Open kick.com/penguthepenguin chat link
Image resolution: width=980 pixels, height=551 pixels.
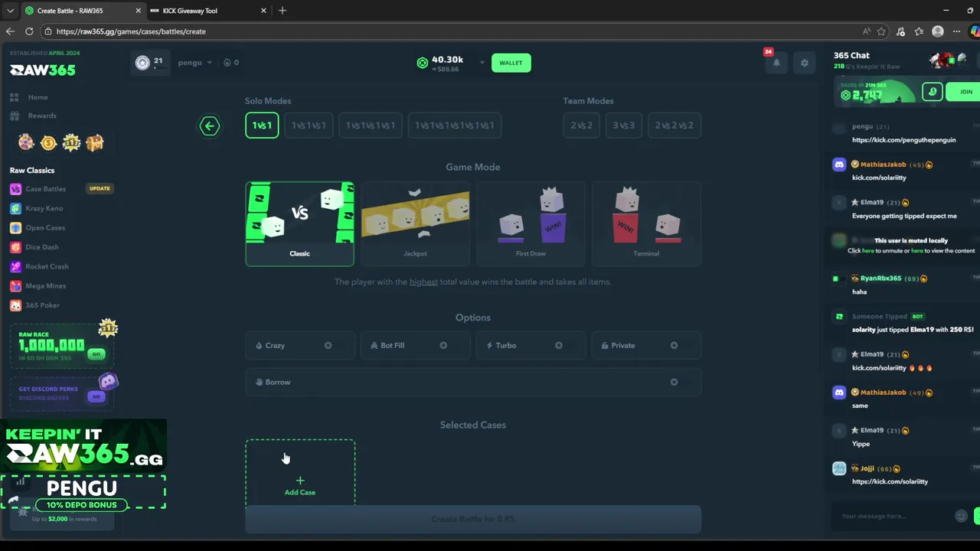click(x=903, y=140)
